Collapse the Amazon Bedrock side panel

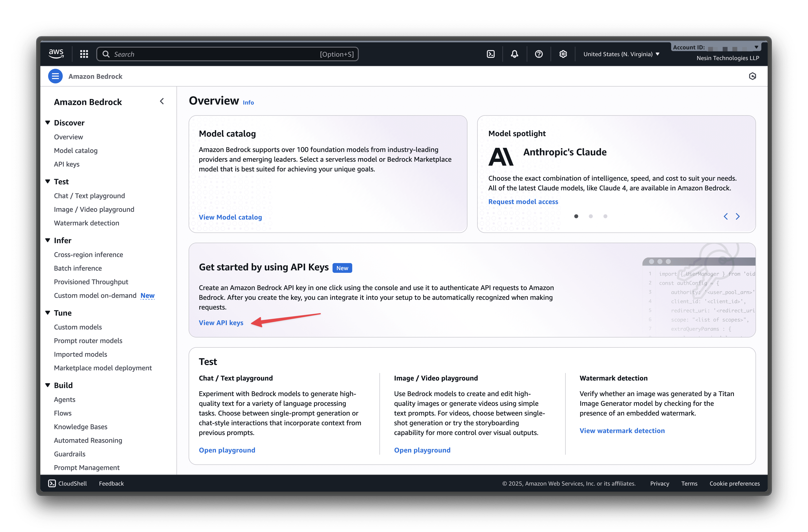pos(162,101)
